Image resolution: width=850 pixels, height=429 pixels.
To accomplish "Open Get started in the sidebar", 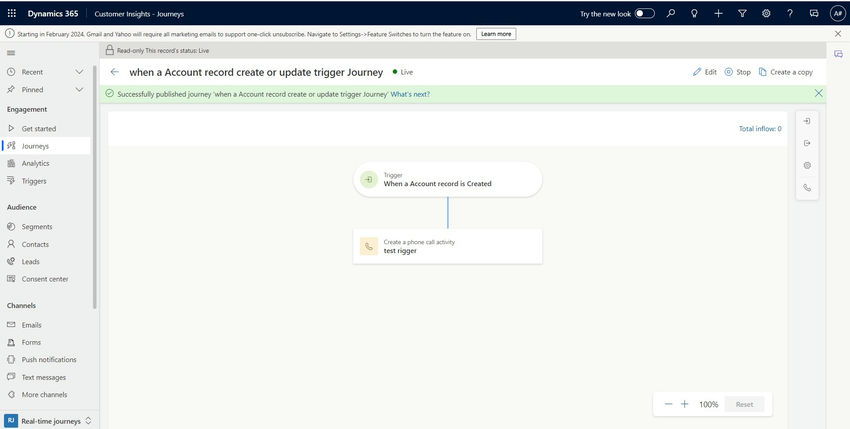I will click(x=46, y=129).
